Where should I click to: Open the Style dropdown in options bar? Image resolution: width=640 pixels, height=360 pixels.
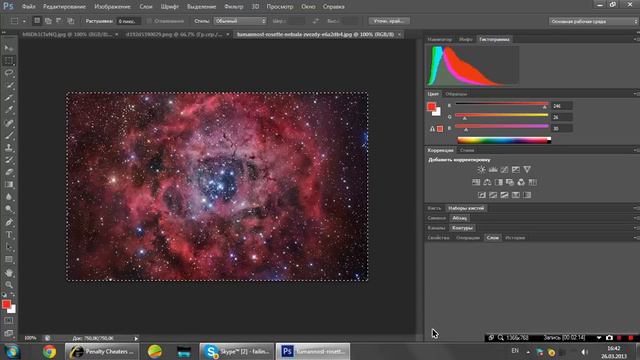click(240, 21)
